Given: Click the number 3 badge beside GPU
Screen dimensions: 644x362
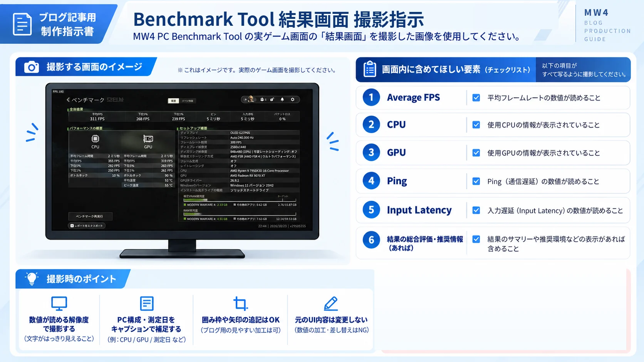Looking at the screenshot, I should [371, 152].
